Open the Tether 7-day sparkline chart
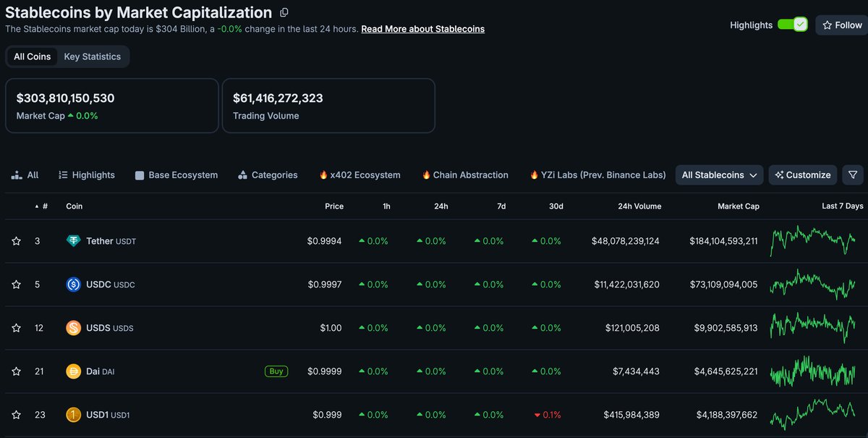The width and height of the screenshot is (868, 438). 813,241
